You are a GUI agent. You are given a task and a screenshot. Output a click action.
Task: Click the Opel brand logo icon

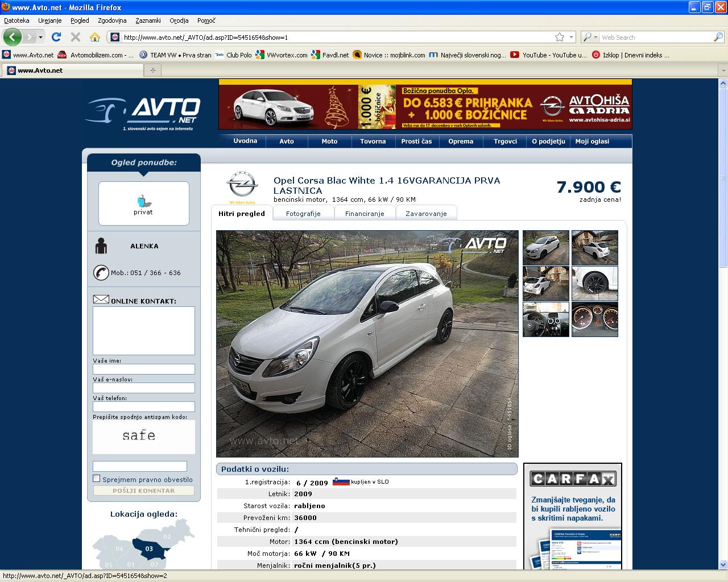pos(242,187)
